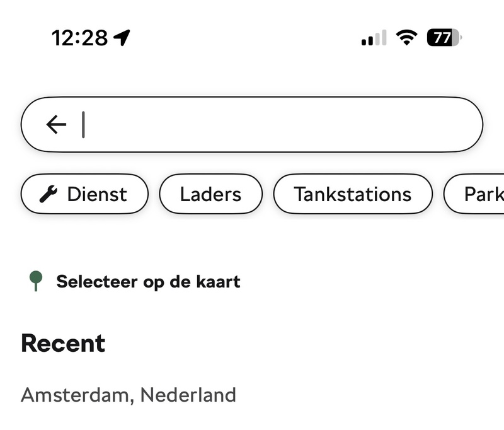
Task: Tap the blinking text cursor in the search bar
Action: coord(83,125)
